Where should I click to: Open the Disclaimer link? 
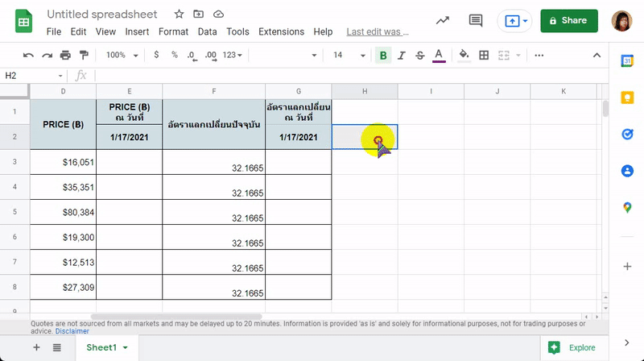[72, 331]
